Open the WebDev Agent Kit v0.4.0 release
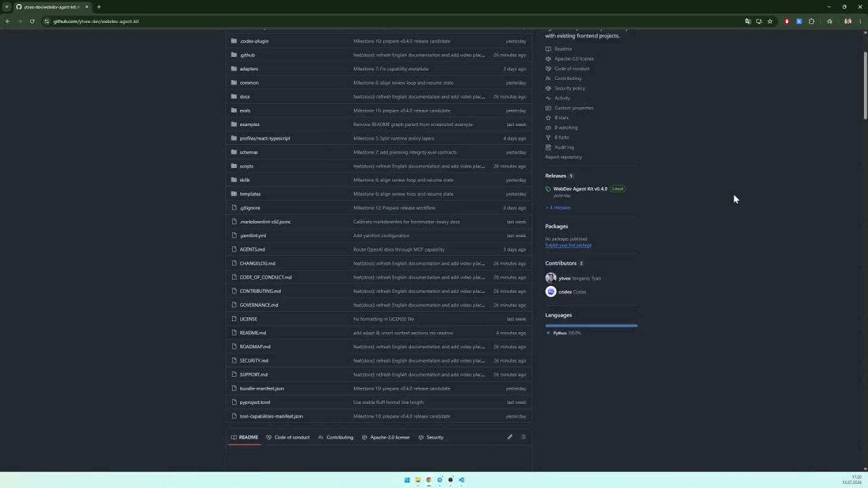Viewport: 868px width, 488px height. (x=580, y=189)
